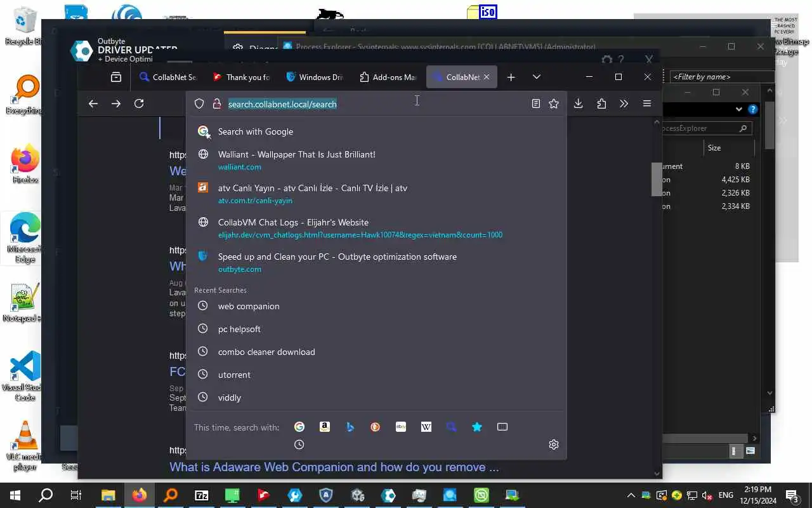Click the Firefox page vertical scrollbar thumb

click(x=657, y=180)
